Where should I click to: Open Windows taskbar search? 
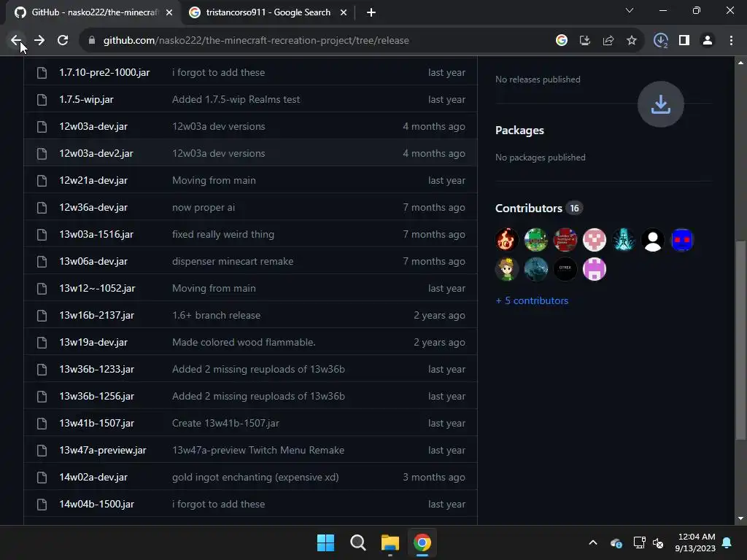coord(357,542)
